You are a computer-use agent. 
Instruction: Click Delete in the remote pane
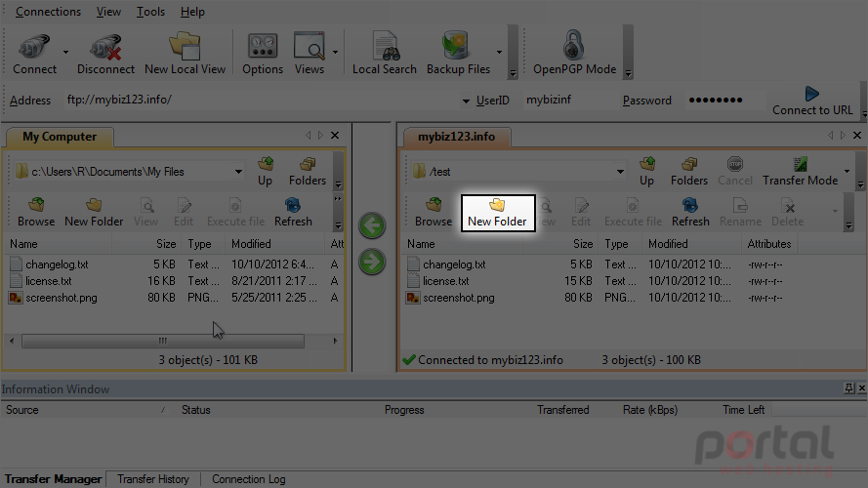pyautogui.click(x=787, y=213)
